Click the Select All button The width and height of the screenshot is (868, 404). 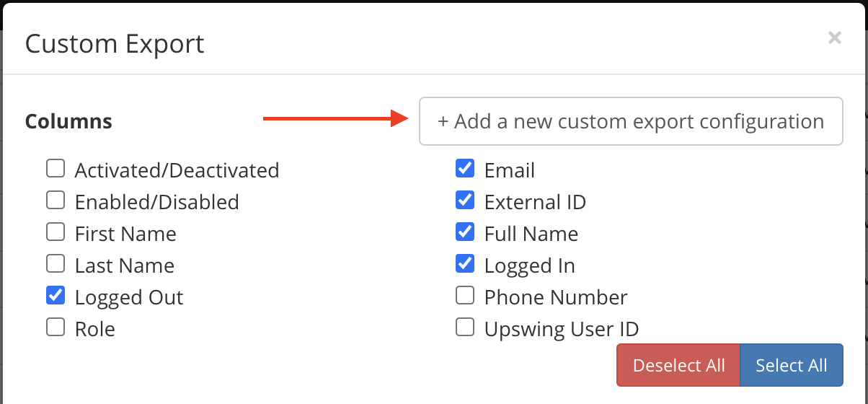(x=792, y=365)
